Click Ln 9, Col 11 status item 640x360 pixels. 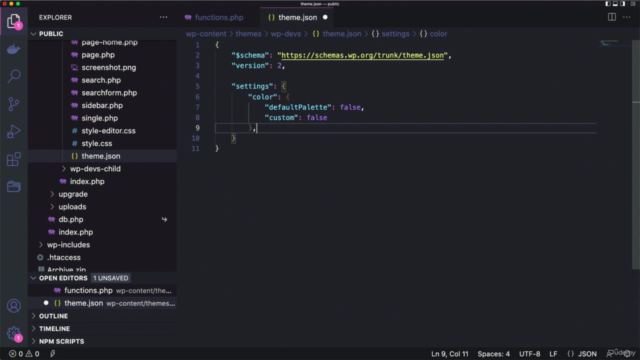[x=450, y=354]
